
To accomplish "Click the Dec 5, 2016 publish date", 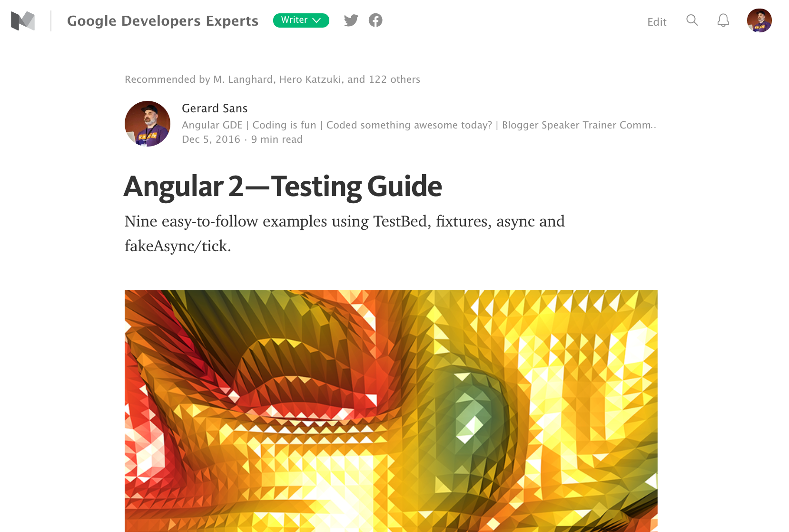I will tap(211, 139).
